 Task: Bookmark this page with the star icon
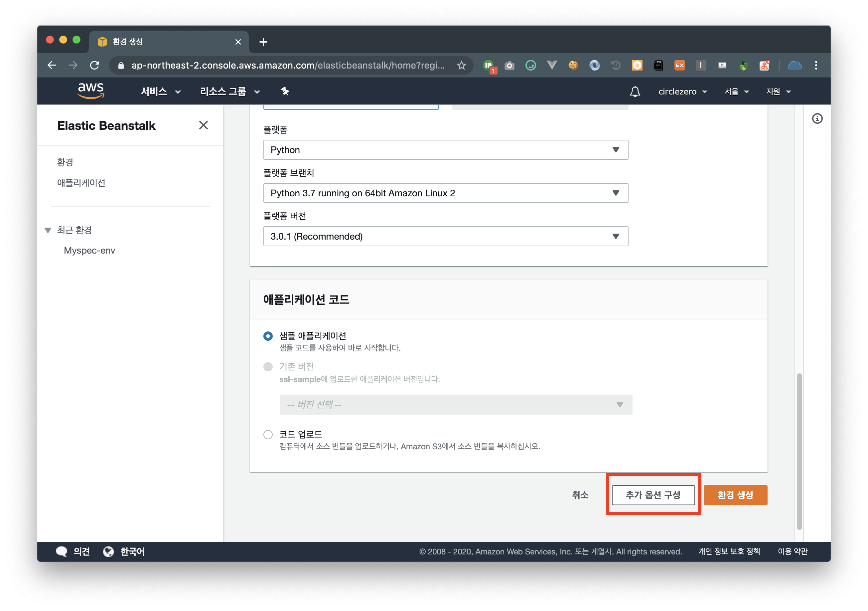tap(461, 66)
